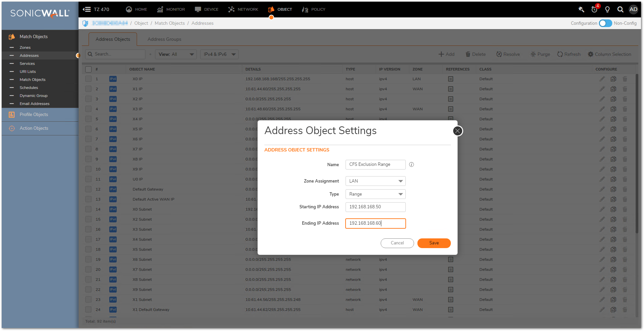644x331 pixels.
Task: Delete the X2 IP row with trash icon
Action: click(x=625, y=99)
